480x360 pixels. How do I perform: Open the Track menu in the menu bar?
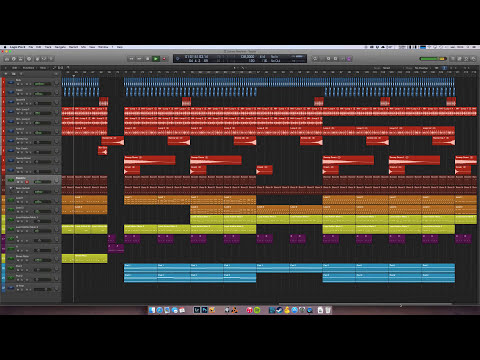tap(48, 47)
